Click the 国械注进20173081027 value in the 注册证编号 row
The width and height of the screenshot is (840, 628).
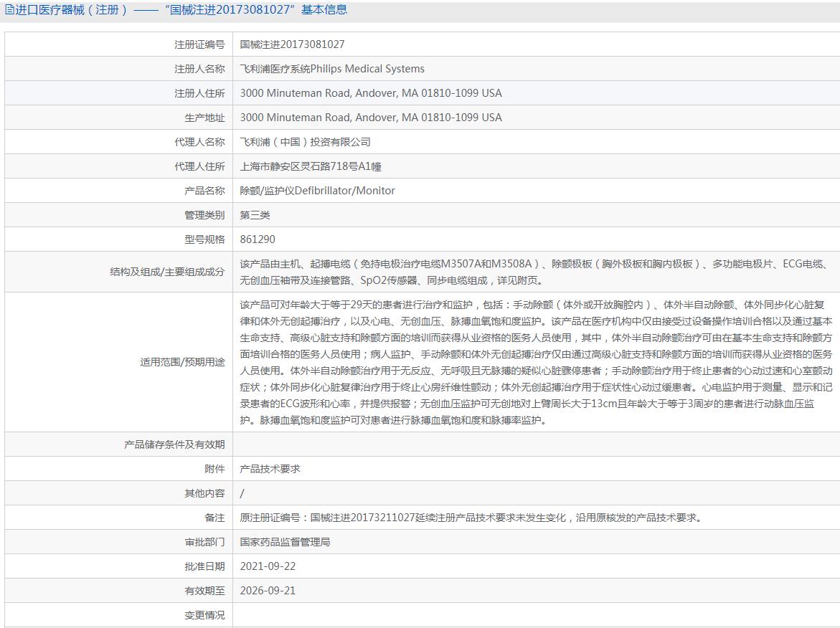click(292, 44)
